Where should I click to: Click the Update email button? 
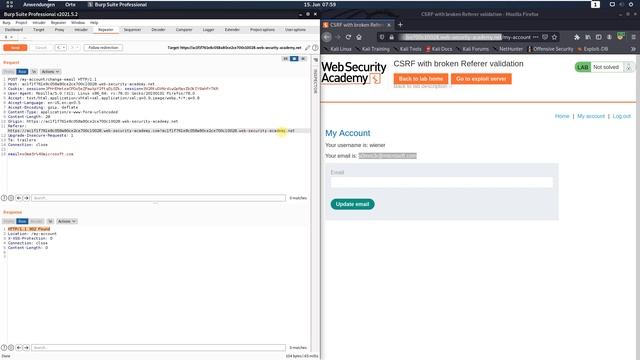point(352,204)
